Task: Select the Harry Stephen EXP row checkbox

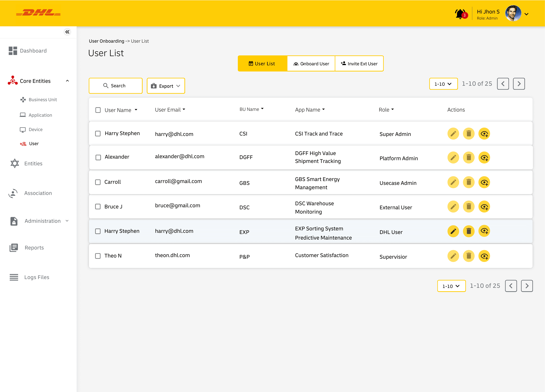Action: point(98,231)
